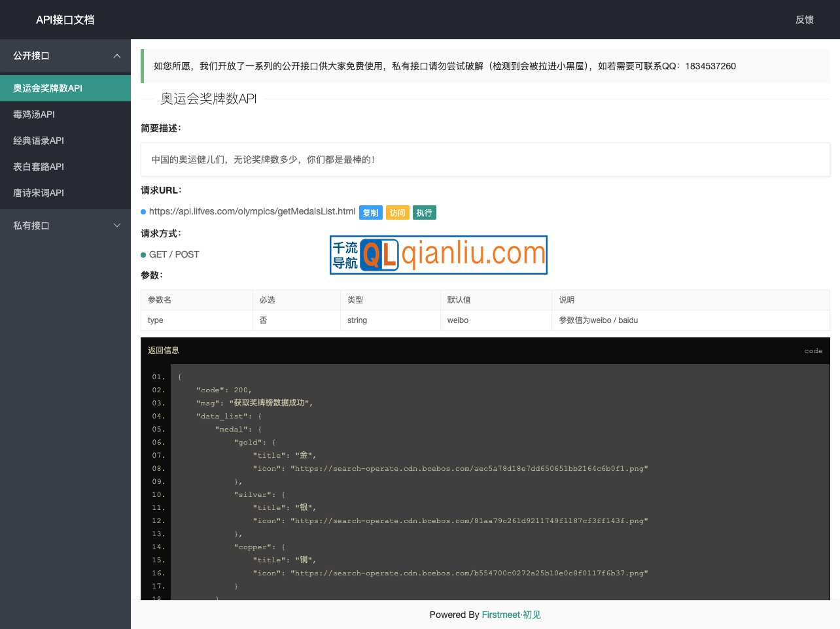
Task: Click the 简要描述 description text box
Action: click(x=485, y=160)
